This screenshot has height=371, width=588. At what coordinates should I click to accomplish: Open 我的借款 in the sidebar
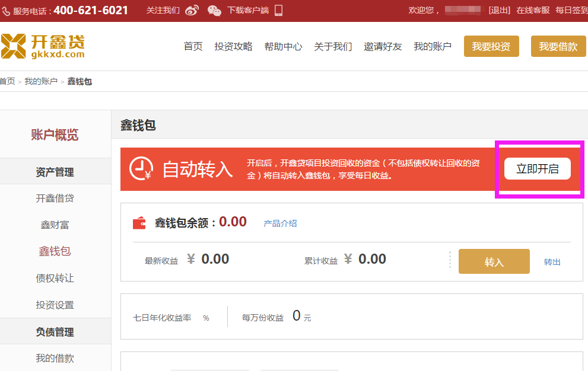(55, 359)
